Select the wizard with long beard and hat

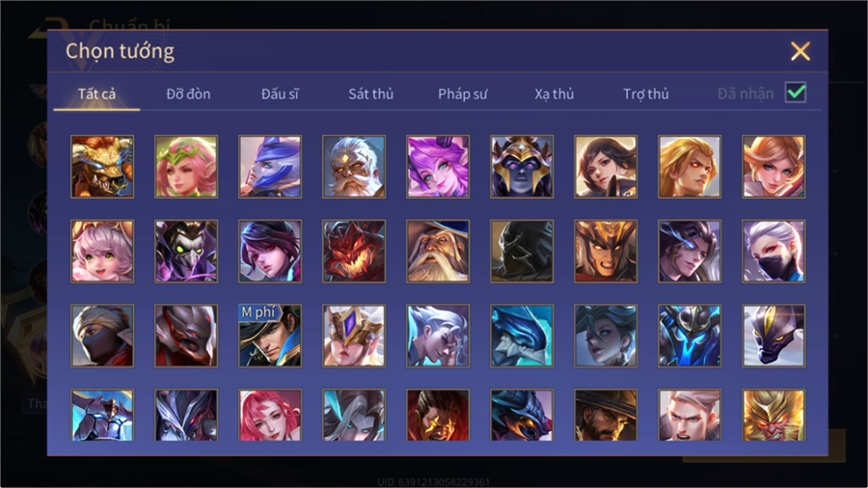tap(438, 251)
